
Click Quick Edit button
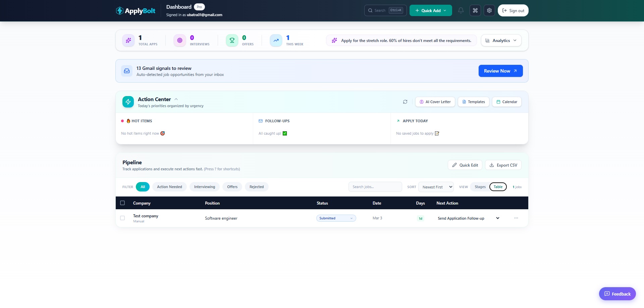[x=465, y=165]
